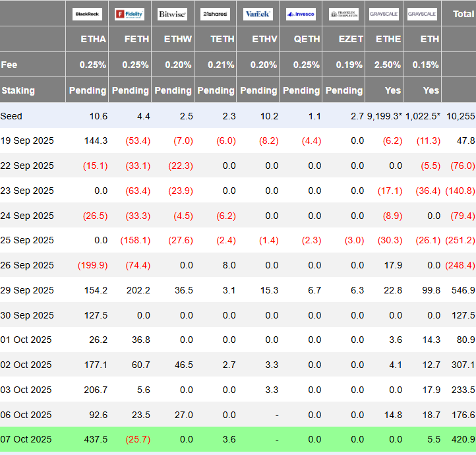The width and height of the screenshot is (476, 455).
Task: Click the 2.50% fee cell
Action: [x=387, y=65]
